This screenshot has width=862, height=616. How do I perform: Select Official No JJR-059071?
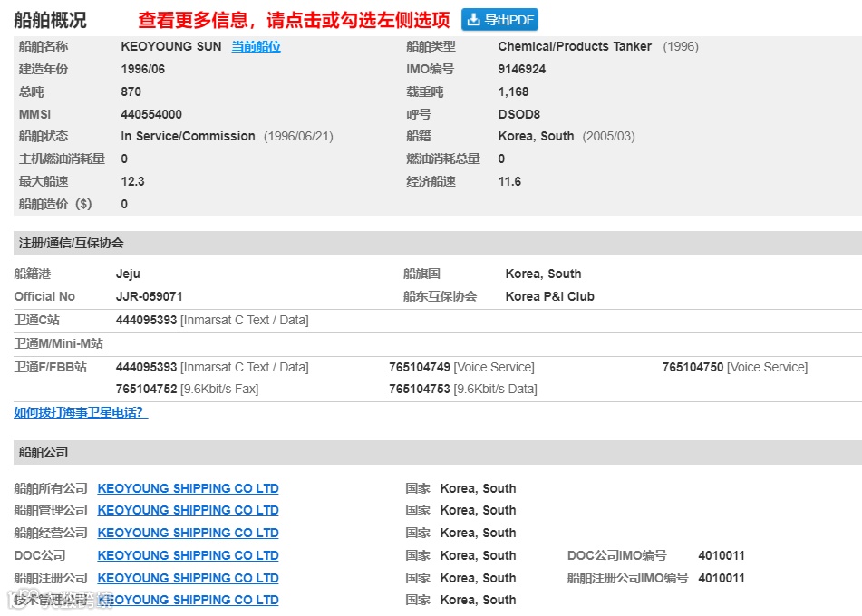pos(149,297)
